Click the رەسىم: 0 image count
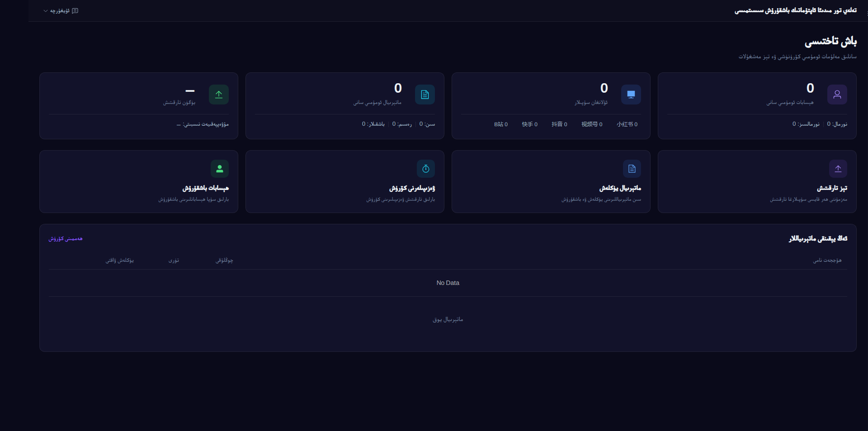The height and width of the screenshot is (431, 868). pos(402,124)
